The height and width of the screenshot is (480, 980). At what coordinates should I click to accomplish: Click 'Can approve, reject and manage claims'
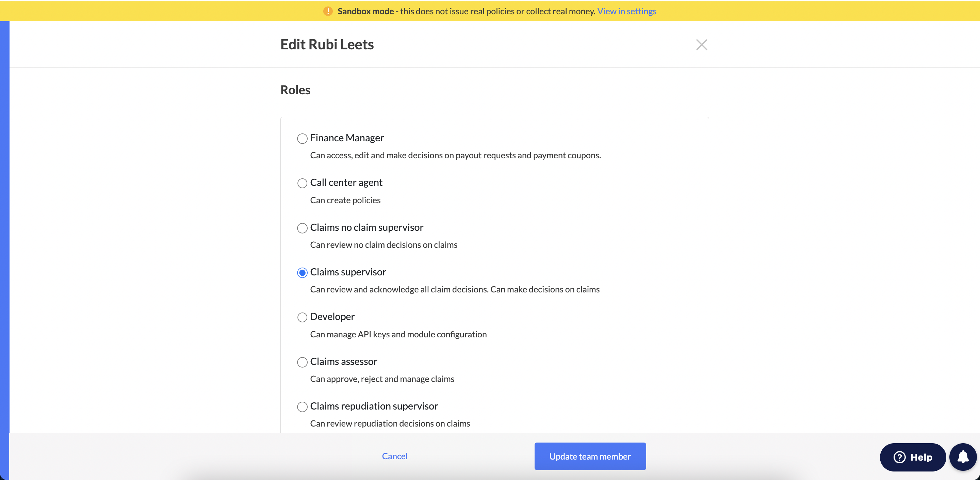[382, 379]
